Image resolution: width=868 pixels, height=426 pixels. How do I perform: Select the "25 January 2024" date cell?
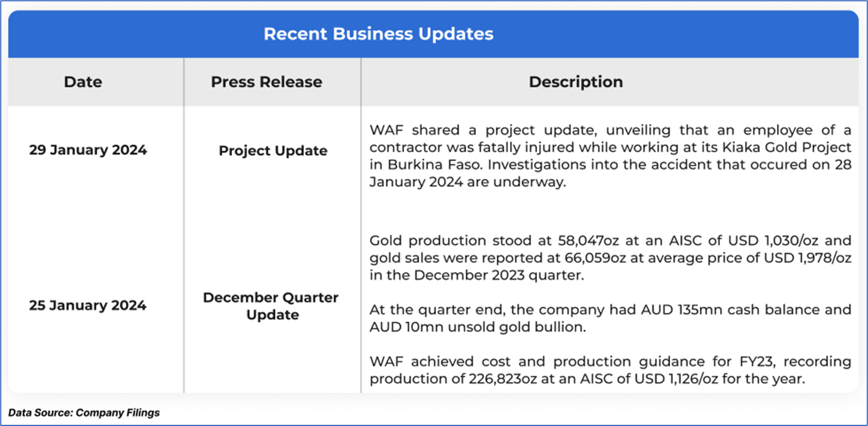click(x=88, y=305)
